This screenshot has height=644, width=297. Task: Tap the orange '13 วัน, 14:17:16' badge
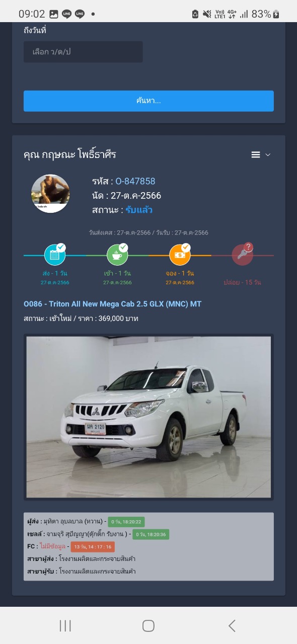click(x=93, y=546)
